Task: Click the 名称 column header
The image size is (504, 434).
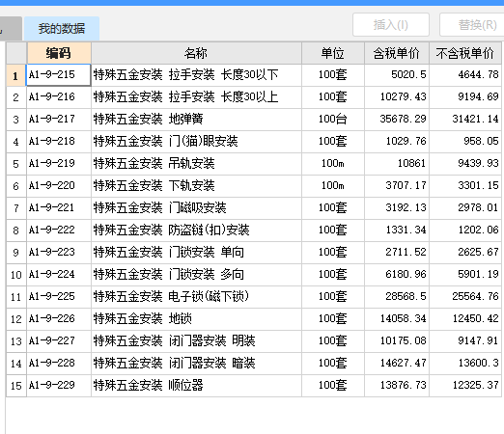Action: pos(196,53)
